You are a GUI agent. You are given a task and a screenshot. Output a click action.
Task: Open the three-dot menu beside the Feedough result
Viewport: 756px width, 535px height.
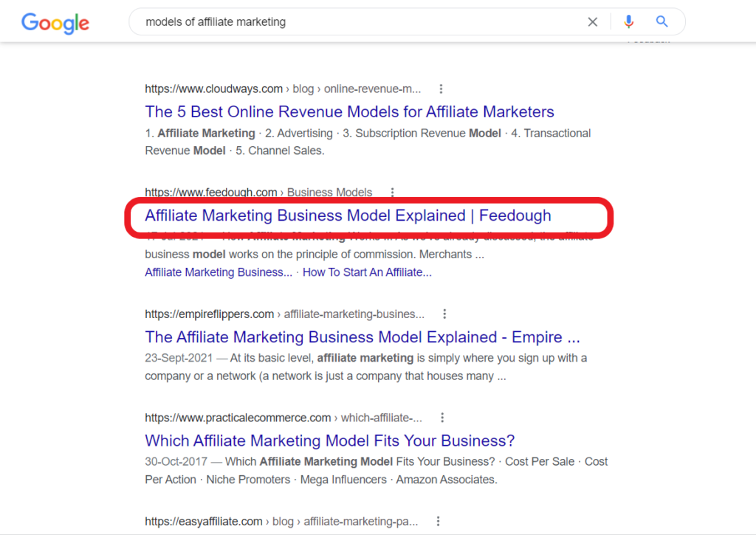point(392,192)
